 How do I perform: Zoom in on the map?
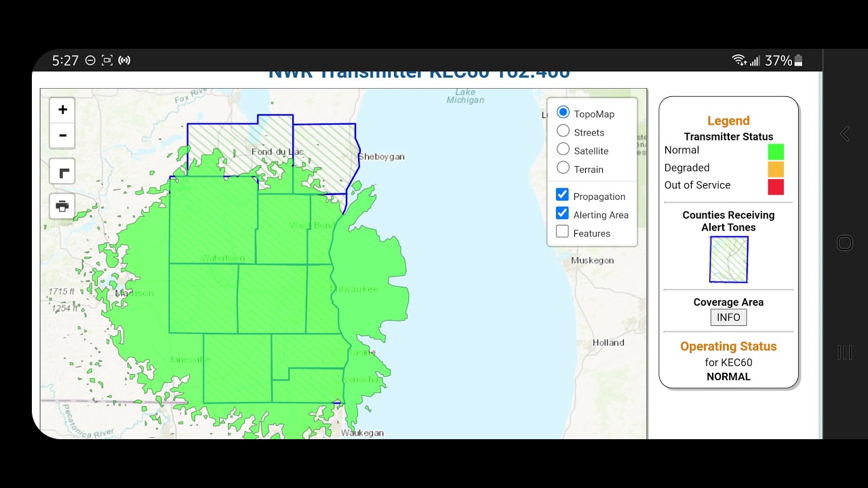pyautogui.click(x=62, y=110)
